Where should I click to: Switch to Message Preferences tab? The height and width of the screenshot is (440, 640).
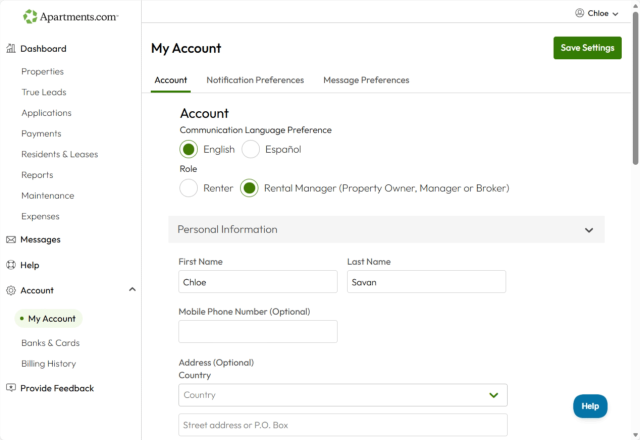click(x=366, y=80)
